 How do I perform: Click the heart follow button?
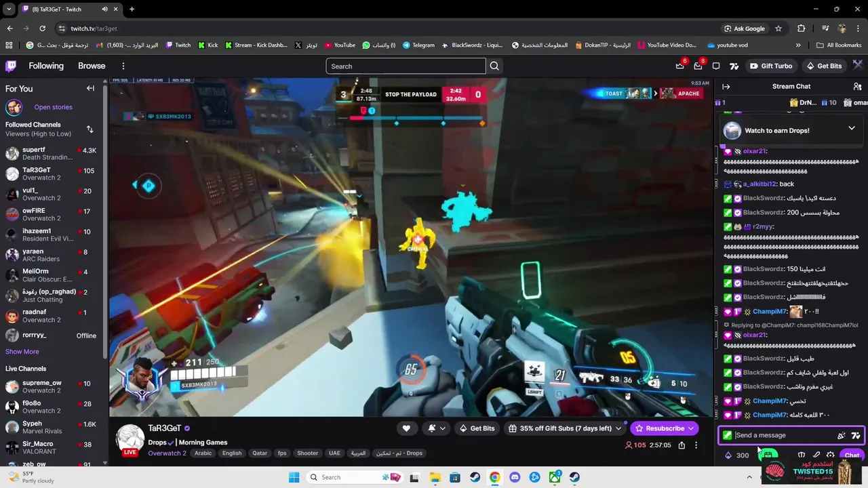click(406, 428)
